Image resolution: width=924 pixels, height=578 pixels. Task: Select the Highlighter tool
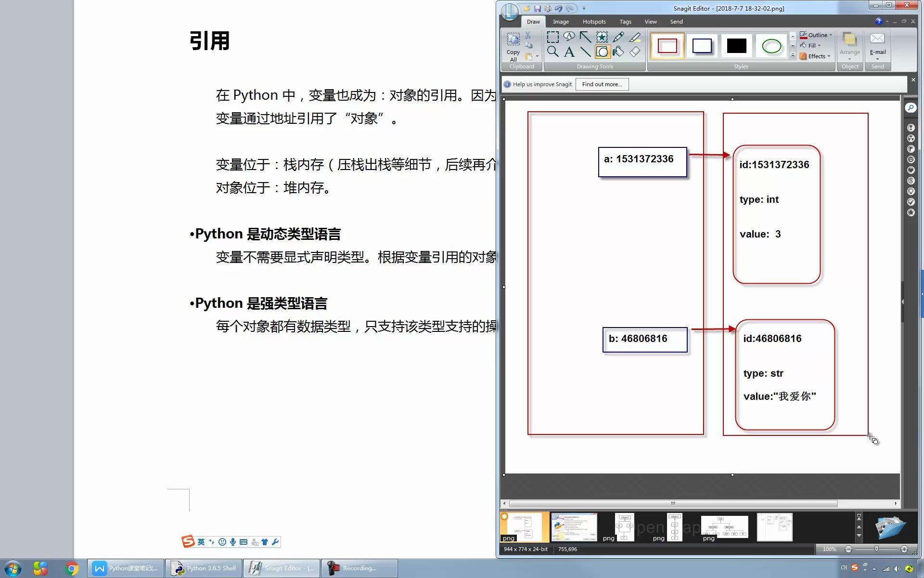click(635, 37)
